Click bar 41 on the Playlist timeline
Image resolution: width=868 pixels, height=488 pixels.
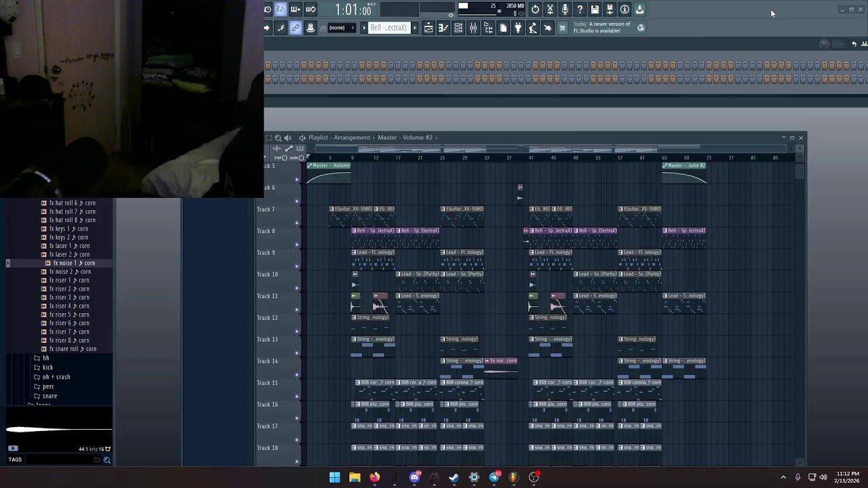531,158
